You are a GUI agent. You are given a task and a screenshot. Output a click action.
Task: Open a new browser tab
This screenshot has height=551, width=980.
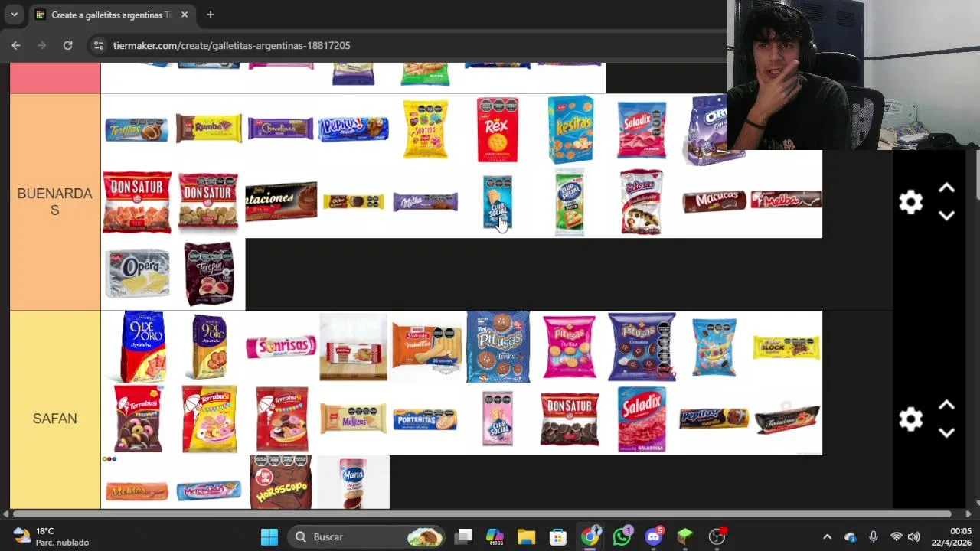pos(210,15)
